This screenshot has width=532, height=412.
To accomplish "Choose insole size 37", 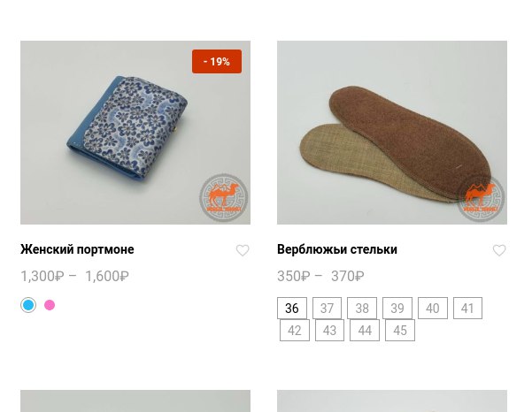I will (327, 308).
